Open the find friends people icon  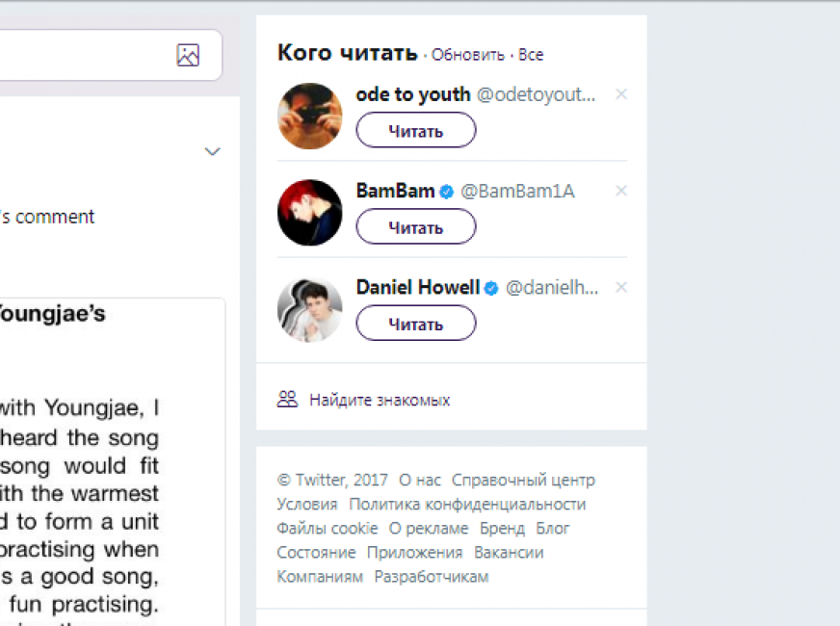(x=287, y=399)
